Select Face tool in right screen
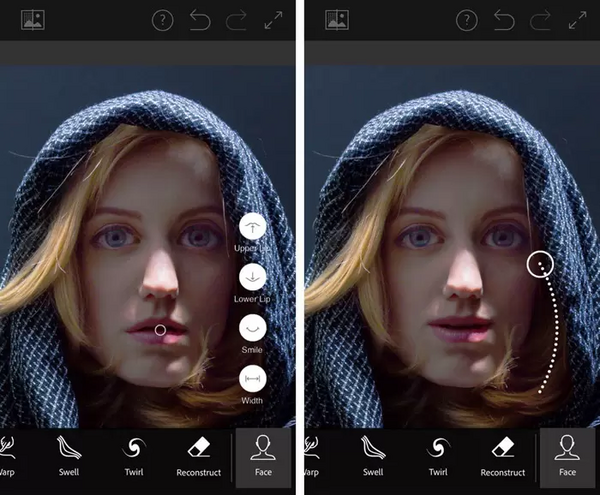 [567, 458]
